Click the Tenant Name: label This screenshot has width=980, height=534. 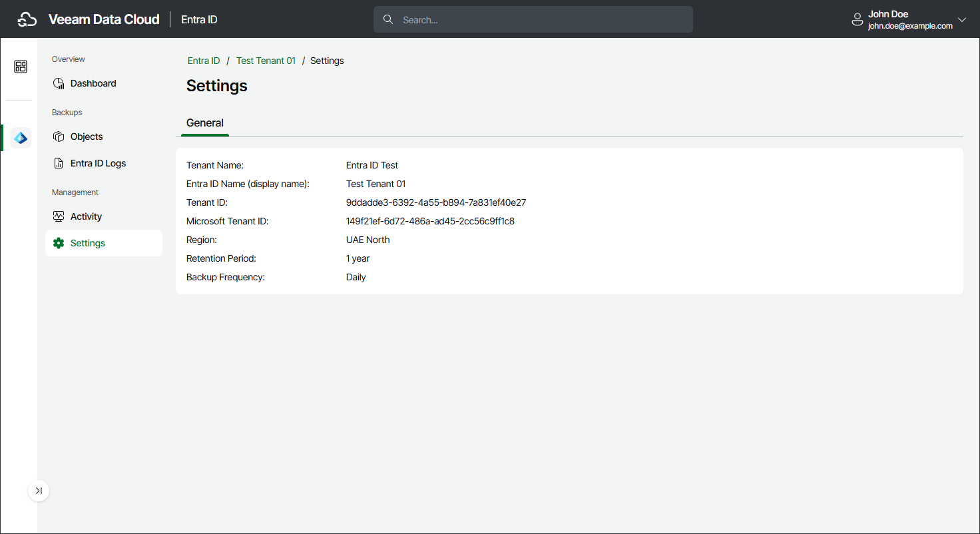coord(215,165)
